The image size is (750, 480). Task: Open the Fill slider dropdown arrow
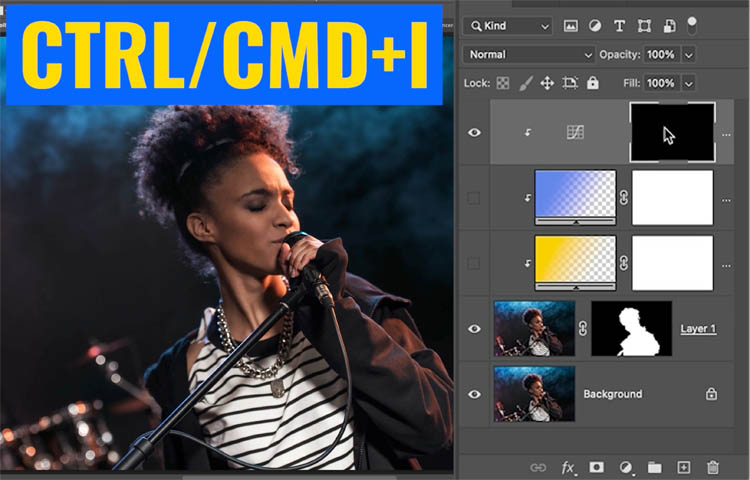[x=688, y=84]
